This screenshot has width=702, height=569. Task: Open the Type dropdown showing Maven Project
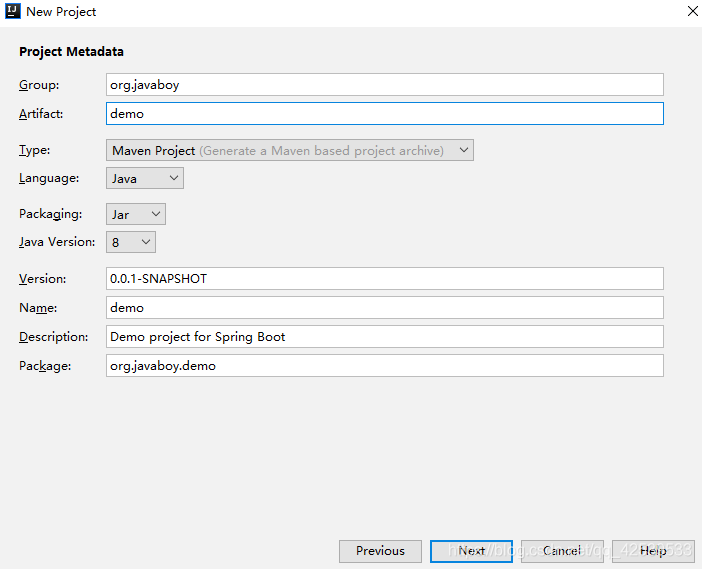(x=290, y=150)
